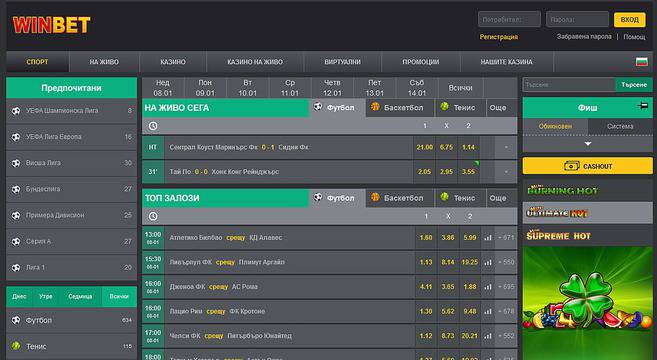Image resolution: width=657 pixels, height=360 pixels.
Task: Select Тенис tab in ТОП ЗАЛОЗИ
Action: pos(460,198)
